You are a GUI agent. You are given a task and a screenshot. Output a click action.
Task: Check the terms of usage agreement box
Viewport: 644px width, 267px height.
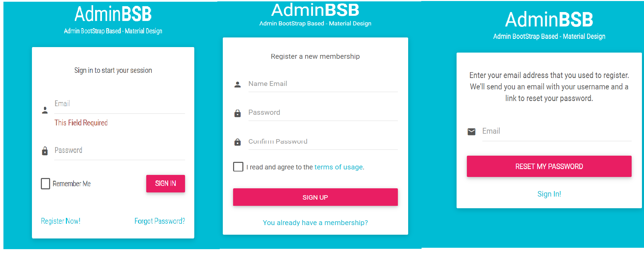[x=238, y=167]
